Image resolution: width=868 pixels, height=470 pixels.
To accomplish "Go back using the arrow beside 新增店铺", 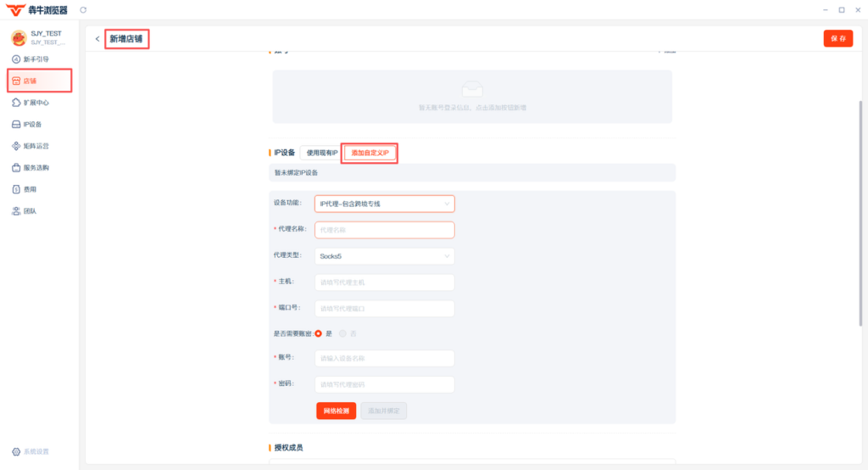I will [x=97, y=39].
